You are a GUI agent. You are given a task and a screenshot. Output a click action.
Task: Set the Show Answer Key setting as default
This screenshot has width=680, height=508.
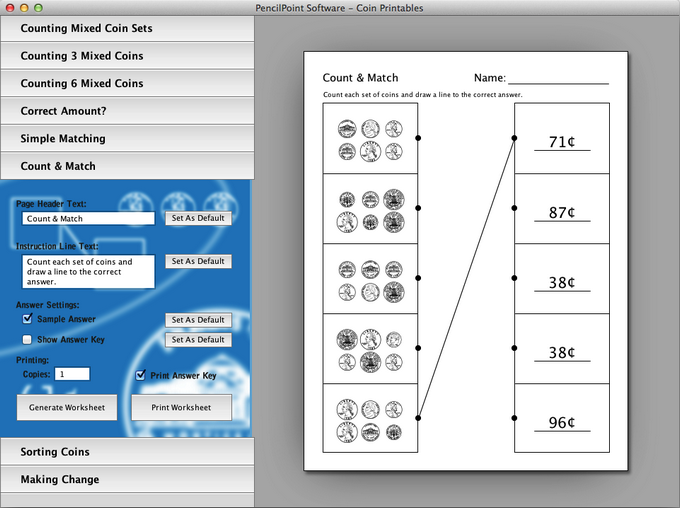click(197, 340)
